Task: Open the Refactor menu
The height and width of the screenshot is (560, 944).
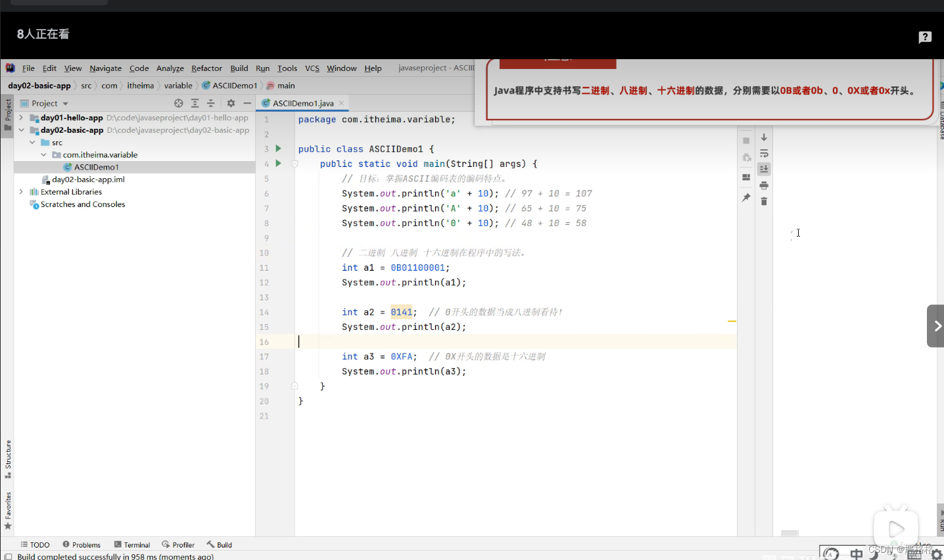Action: [206, 68]
